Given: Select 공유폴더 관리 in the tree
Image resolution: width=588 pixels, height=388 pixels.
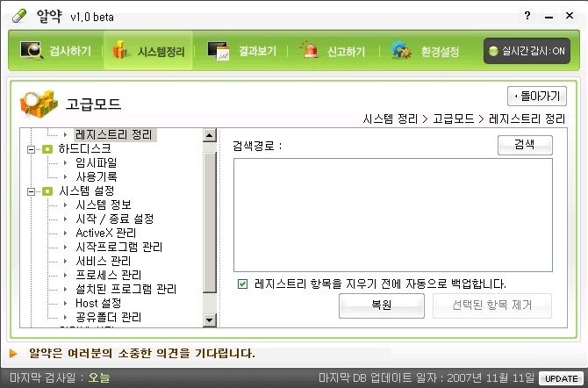Looking at the screenshot, I should click(108, 317).
